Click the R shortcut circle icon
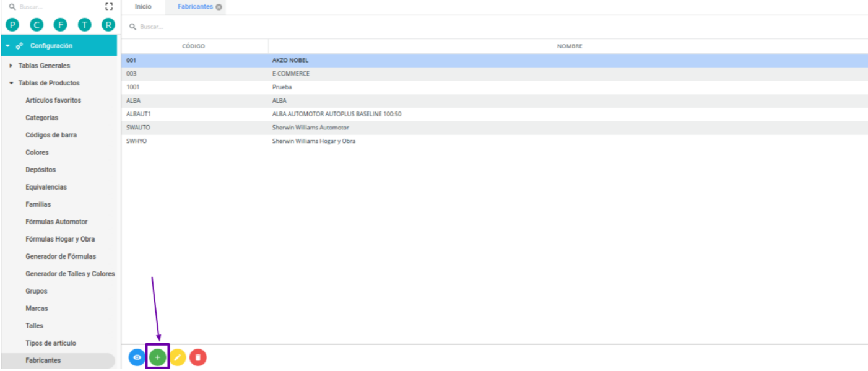The image size is (868, 371). point(108,25)
